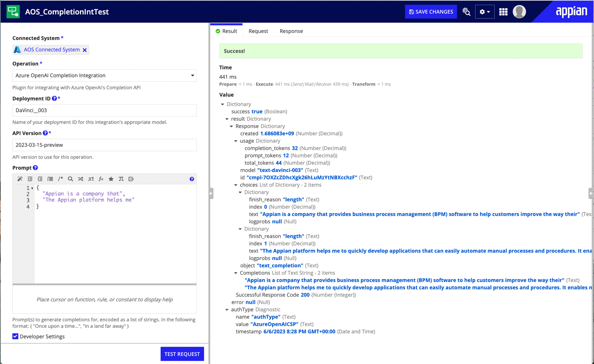Click the Appian logo
Screen dimensions: 594x364
pos(571,12)
